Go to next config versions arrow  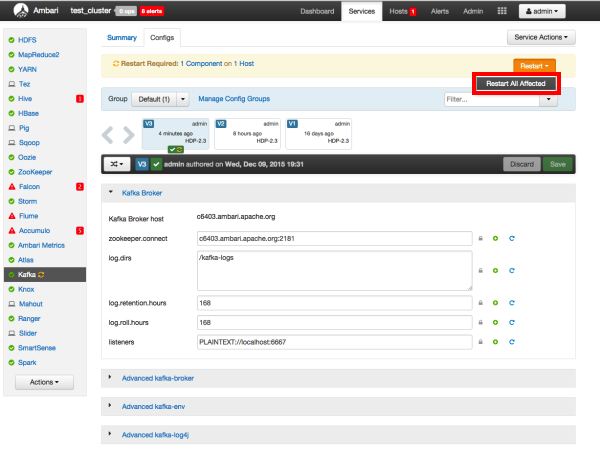pos(129,135)
